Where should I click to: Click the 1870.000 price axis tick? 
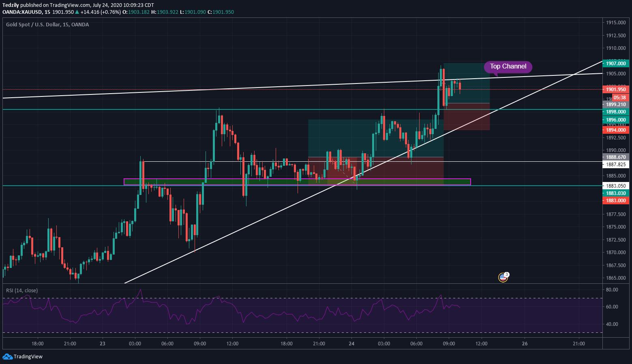(616, 253)
